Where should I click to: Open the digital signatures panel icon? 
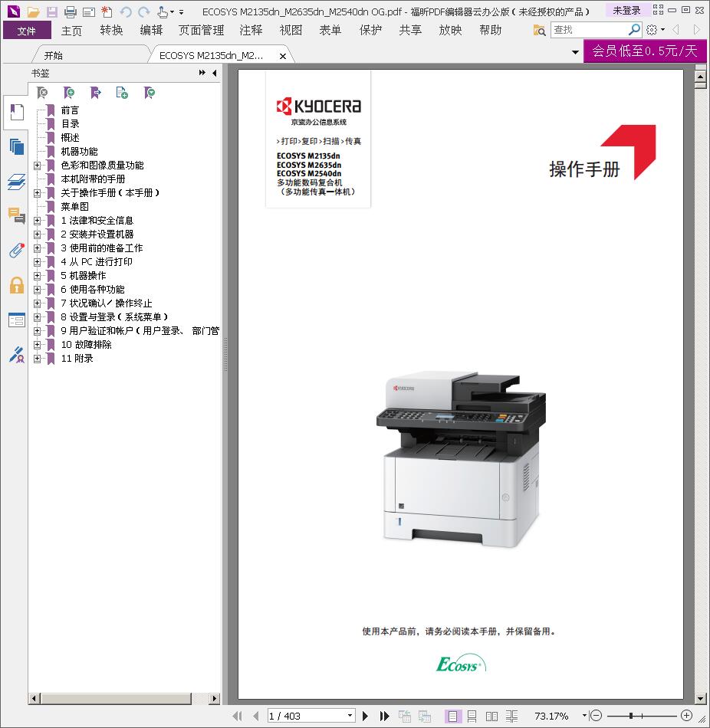17,355
